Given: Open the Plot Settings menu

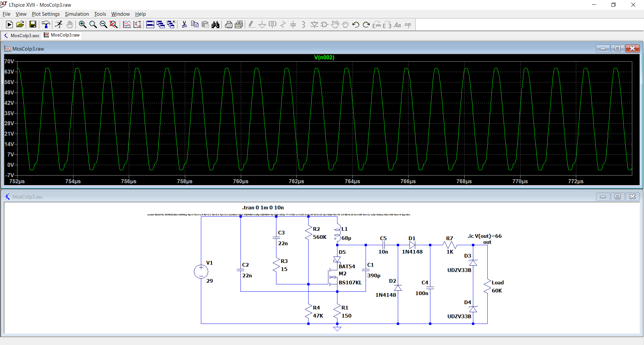Looking at the screenshot, I should click(46, 14).
